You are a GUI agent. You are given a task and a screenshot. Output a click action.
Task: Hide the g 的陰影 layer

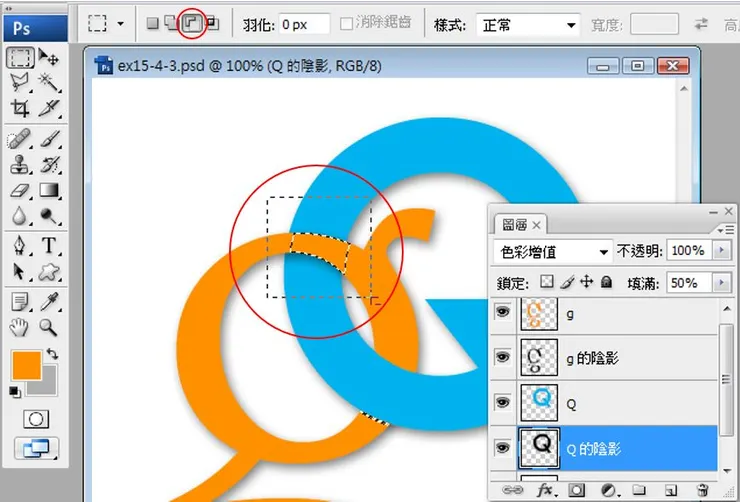tap(503, 357)
